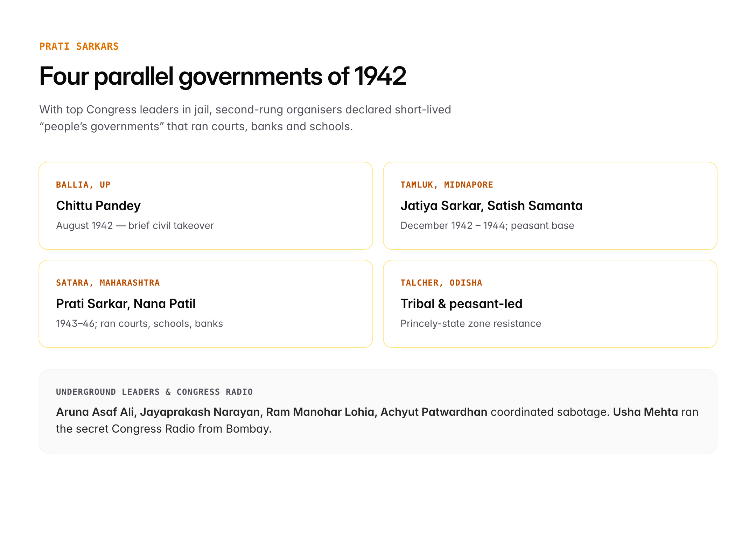Click 1943–46 ran courts, schools, banks text

click(x=139, y=323)
